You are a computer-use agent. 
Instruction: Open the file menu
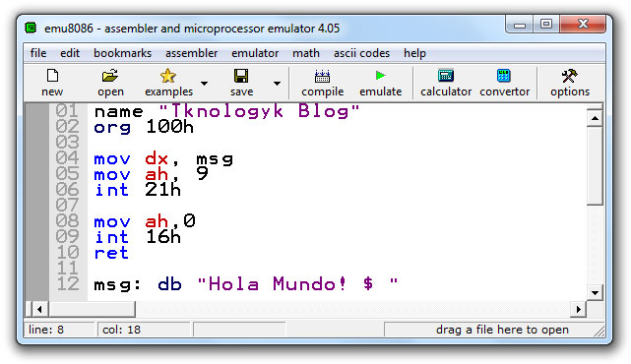tap(38, 53)
